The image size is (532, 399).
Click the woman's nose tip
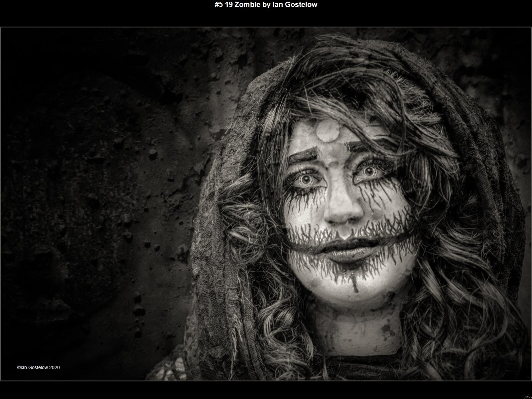coord(342,216)
